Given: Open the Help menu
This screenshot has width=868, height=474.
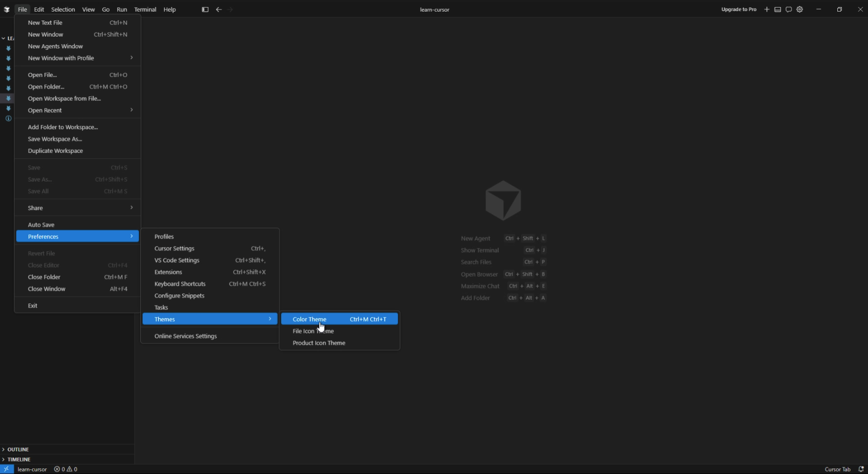Looking at the screenshot, I should [x=169, y=10].
